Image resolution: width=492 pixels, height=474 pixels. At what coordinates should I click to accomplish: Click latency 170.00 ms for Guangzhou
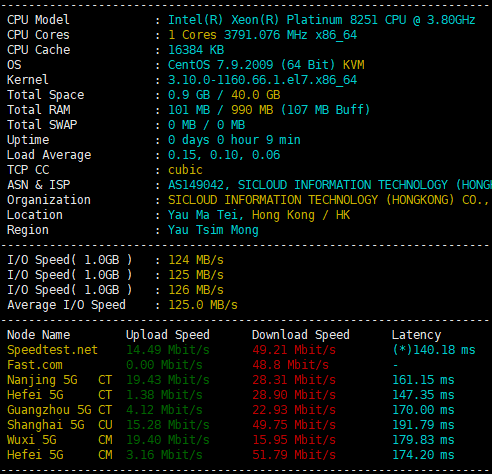(423, 410)
